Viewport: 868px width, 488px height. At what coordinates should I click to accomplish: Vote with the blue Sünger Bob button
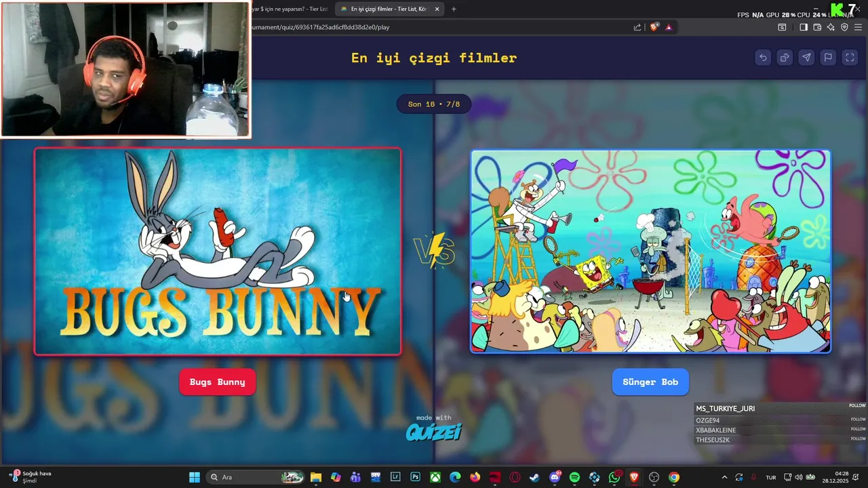650,382
